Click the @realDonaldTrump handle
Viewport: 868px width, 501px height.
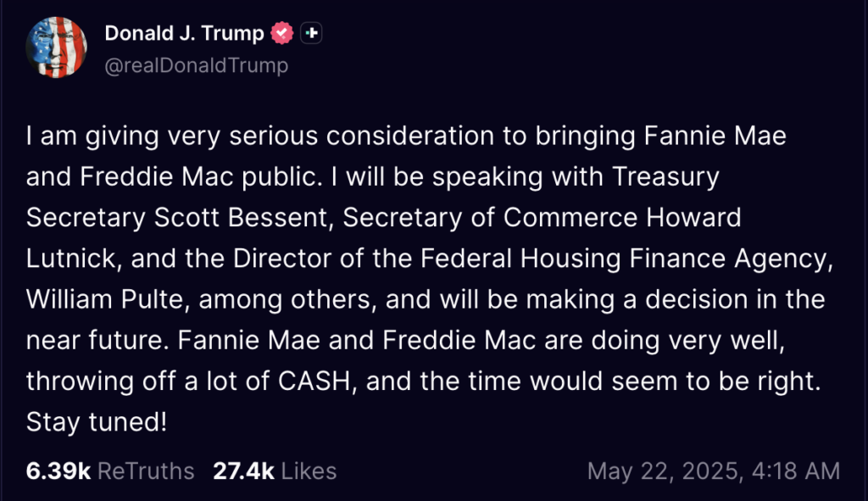tap(196, 65)
